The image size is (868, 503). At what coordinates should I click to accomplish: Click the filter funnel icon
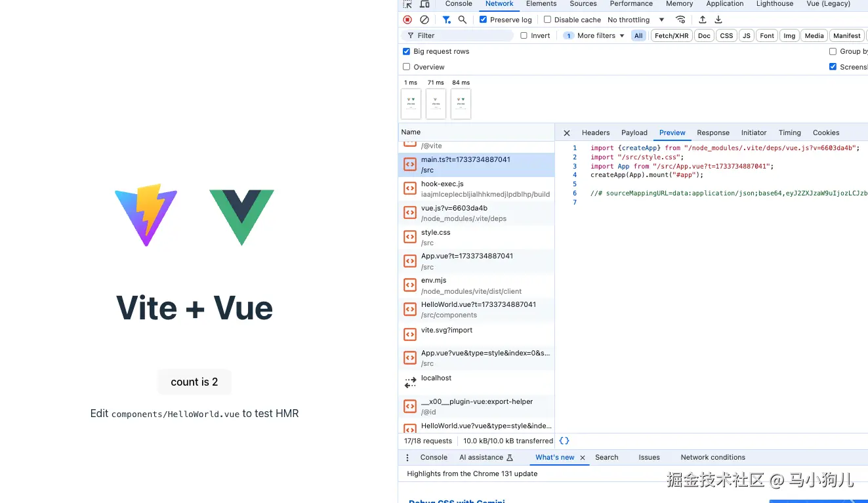[446, 20]
